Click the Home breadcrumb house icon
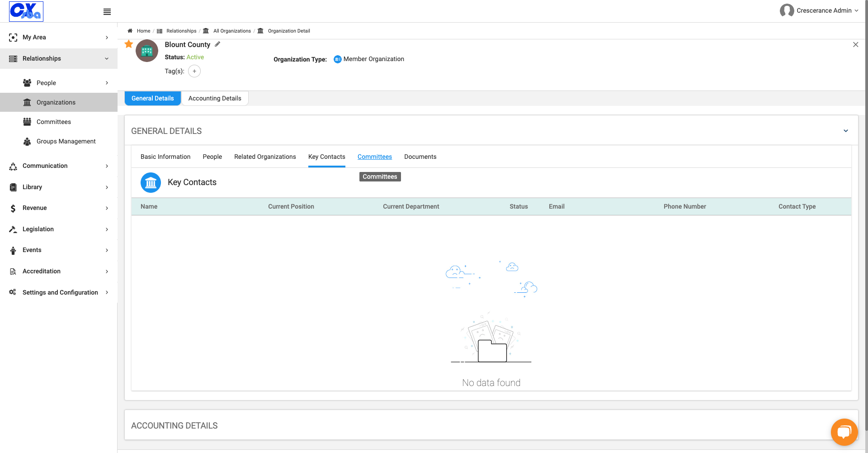868x453 pixels. click(x=130, y=31)
